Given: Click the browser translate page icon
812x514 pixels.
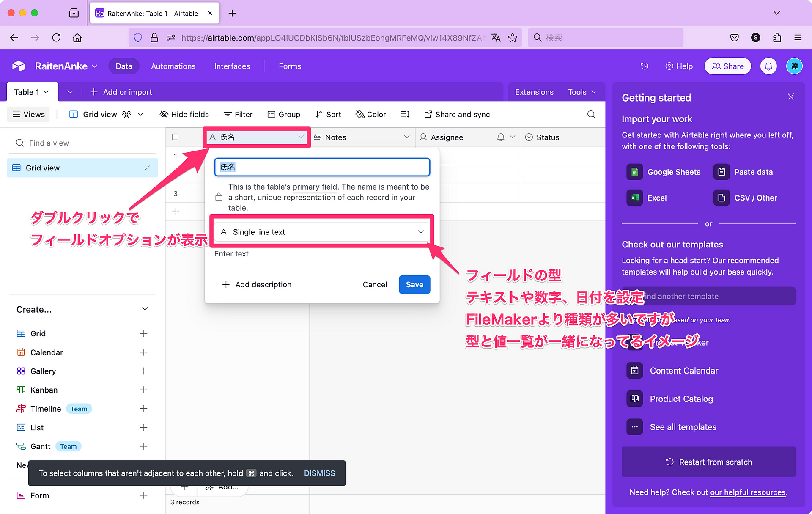Looking at the screenshot, I should [x=496, y=38].
